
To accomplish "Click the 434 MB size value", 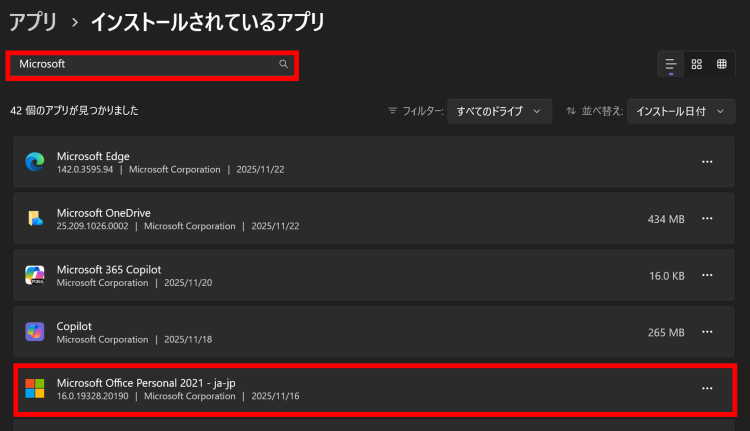I will (x=666, y=219).
